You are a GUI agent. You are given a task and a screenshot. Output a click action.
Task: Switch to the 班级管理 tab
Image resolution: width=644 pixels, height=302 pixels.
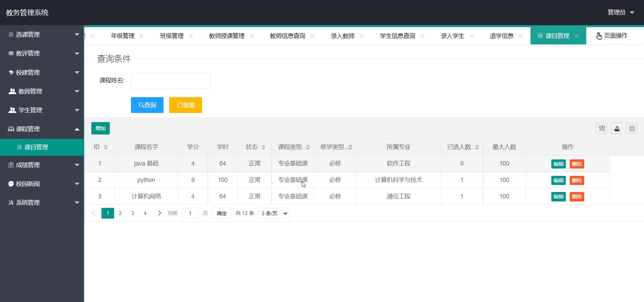[172, 36]
